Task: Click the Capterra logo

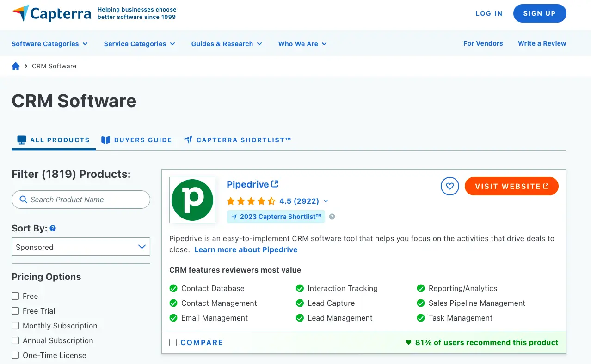Action: point(51,13)
